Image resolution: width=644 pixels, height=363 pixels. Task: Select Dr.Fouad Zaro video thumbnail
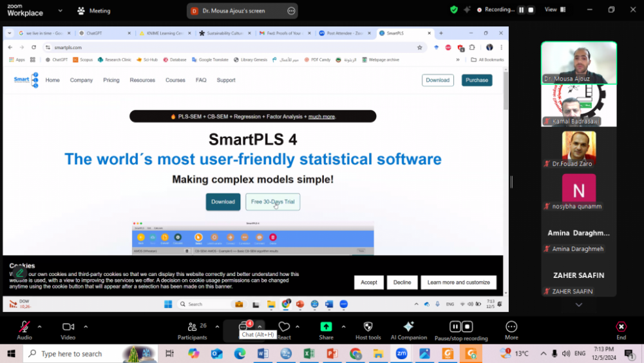point(579,147)
